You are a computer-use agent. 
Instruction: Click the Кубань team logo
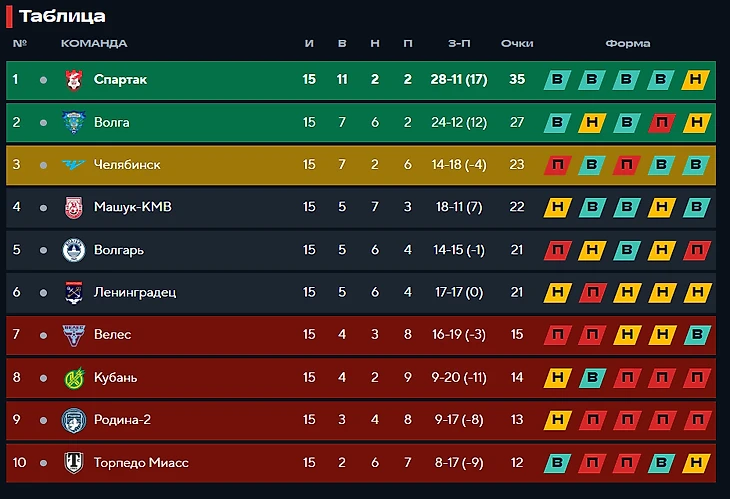pyautogui.click(x=74, y=377)
